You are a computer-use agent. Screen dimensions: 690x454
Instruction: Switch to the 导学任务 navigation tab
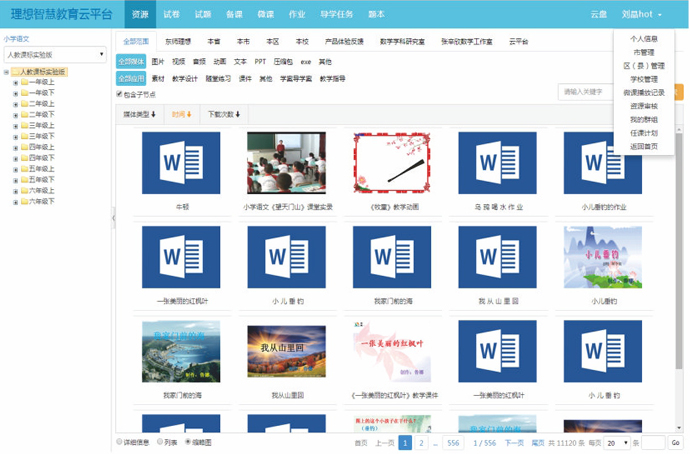pyautogui.click(x=337, y=14)
